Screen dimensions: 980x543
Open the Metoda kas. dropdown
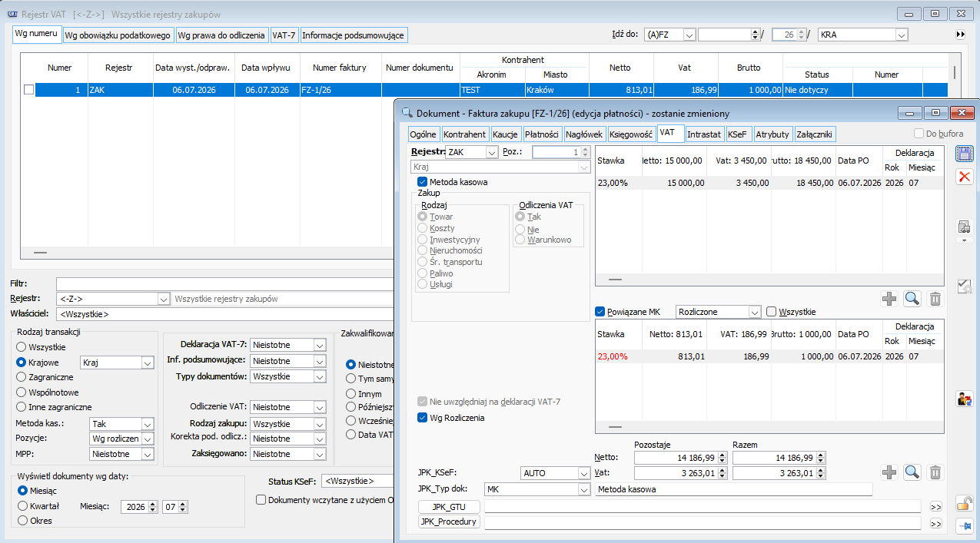tap(147, 424)
